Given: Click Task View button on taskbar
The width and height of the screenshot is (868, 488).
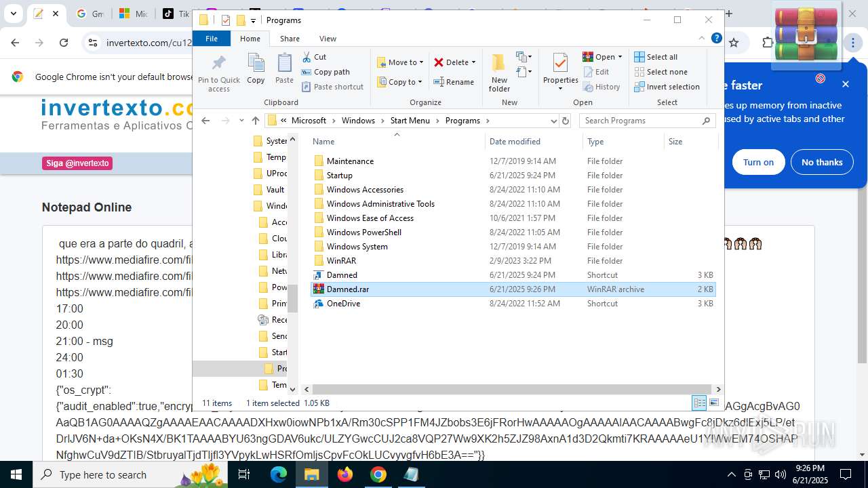Looking at the screenshot, I should [245, 474].
